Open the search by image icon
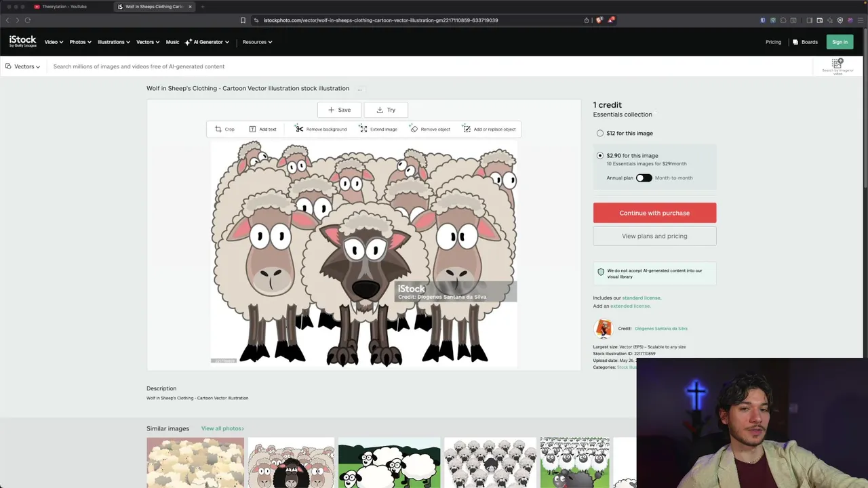 point(837,64)
